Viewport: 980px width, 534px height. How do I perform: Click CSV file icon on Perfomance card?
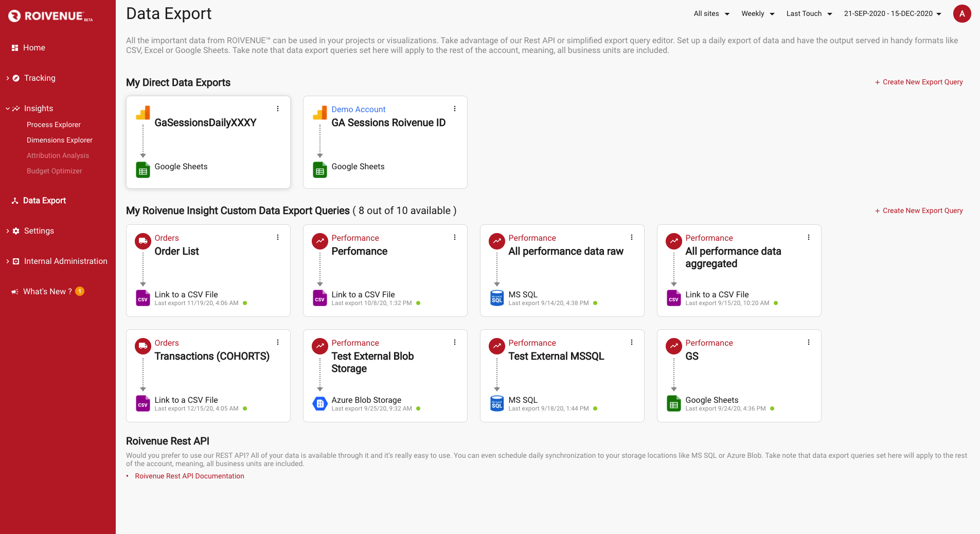[320, 298]
